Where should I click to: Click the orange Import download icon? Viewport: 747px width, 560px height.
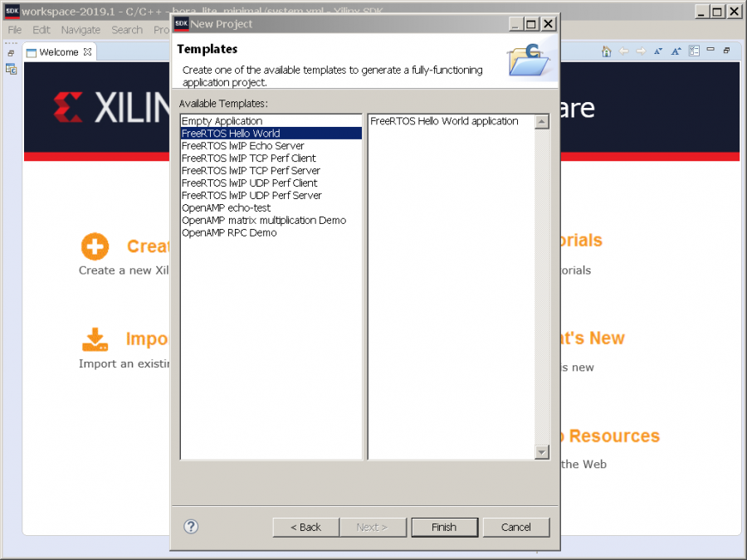coord(95,339)
